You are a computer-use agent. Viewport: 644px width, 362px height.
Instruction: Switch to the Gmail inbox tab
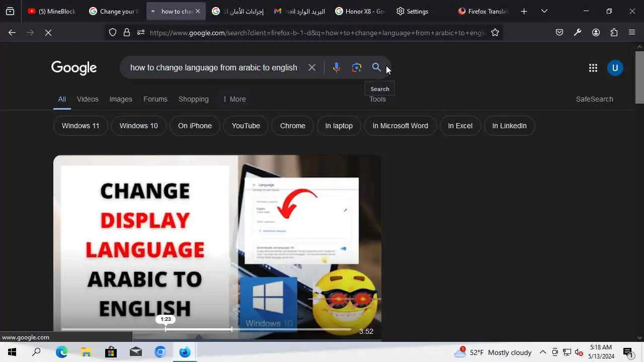(x=299, y=11)
